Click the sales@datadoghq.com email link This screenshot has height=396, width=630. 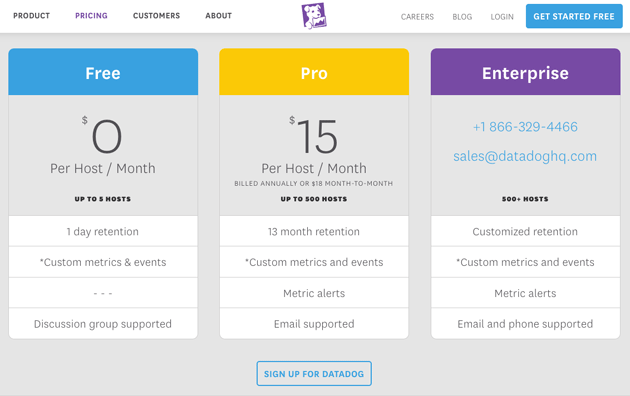click(x=525, y=156)
